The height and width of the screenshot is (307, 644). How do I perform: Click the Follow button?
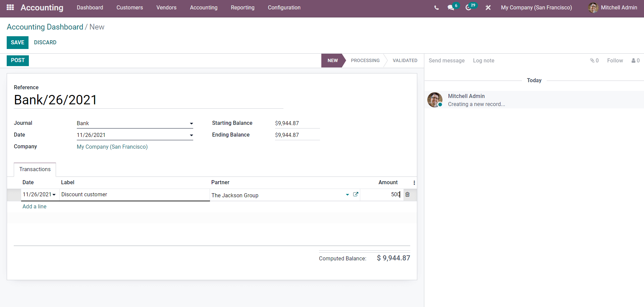[x=615, y=60]
